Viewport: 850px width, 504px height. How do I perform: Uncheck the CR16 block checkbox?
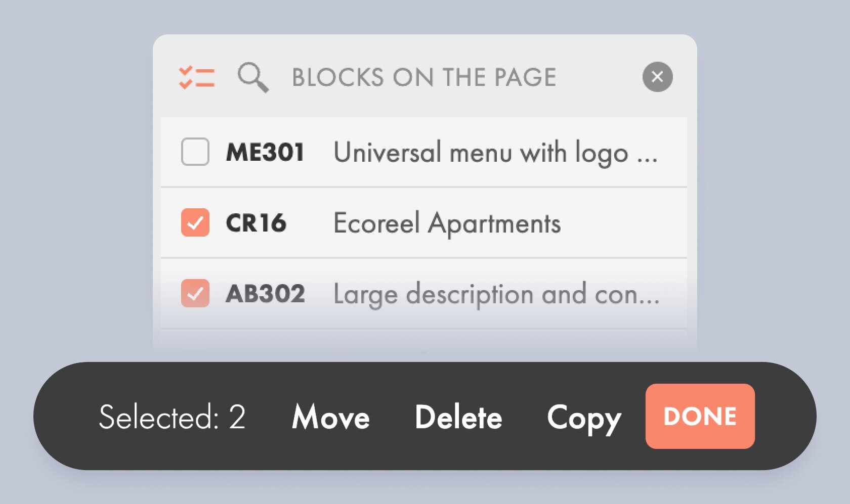(195, 222)
